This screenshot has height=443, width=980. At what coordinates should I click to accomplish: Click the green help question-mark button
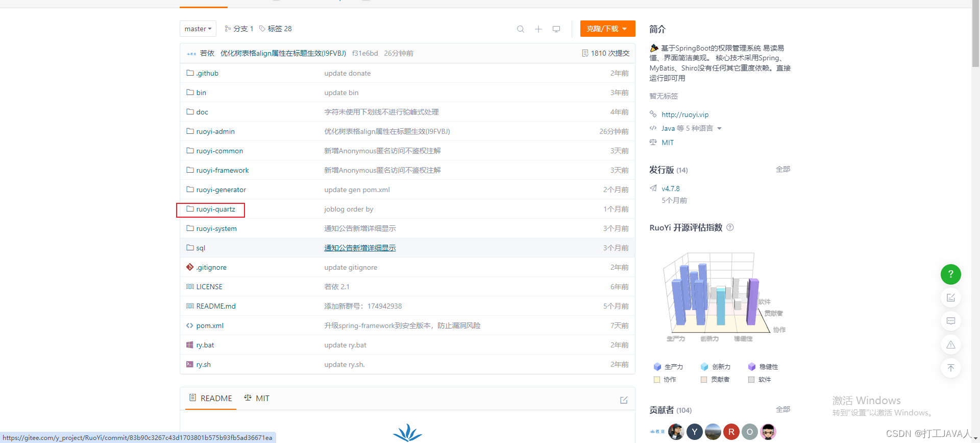coord(950,274)
